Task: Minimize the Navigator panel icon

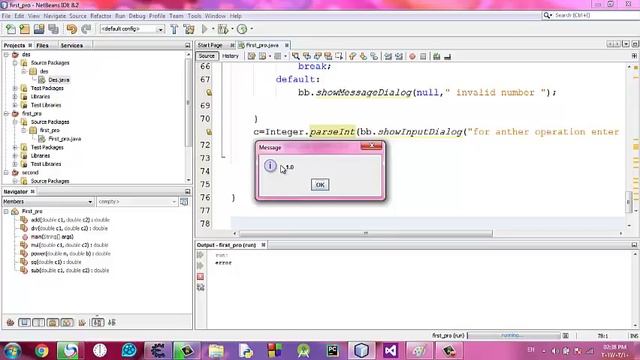Action: 188,191
